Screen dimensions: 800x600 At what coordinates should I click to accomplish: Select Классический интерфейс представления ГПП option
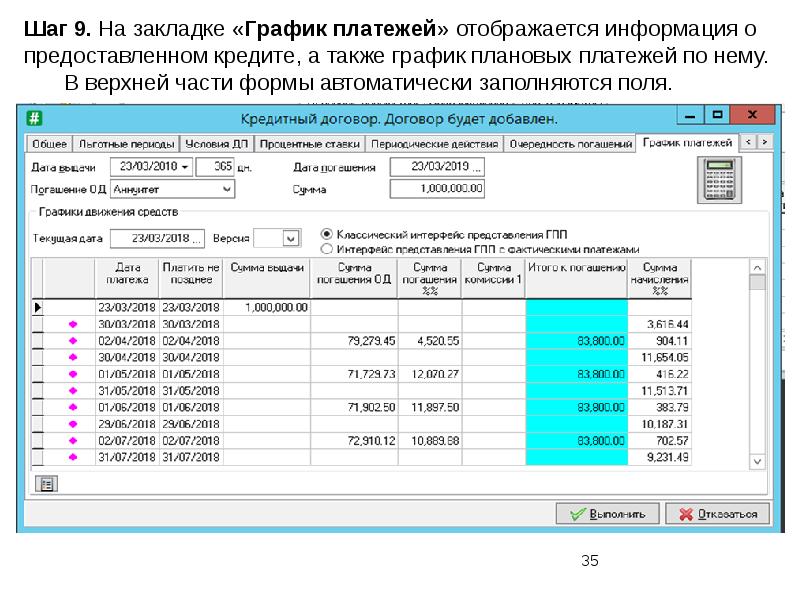326,231
